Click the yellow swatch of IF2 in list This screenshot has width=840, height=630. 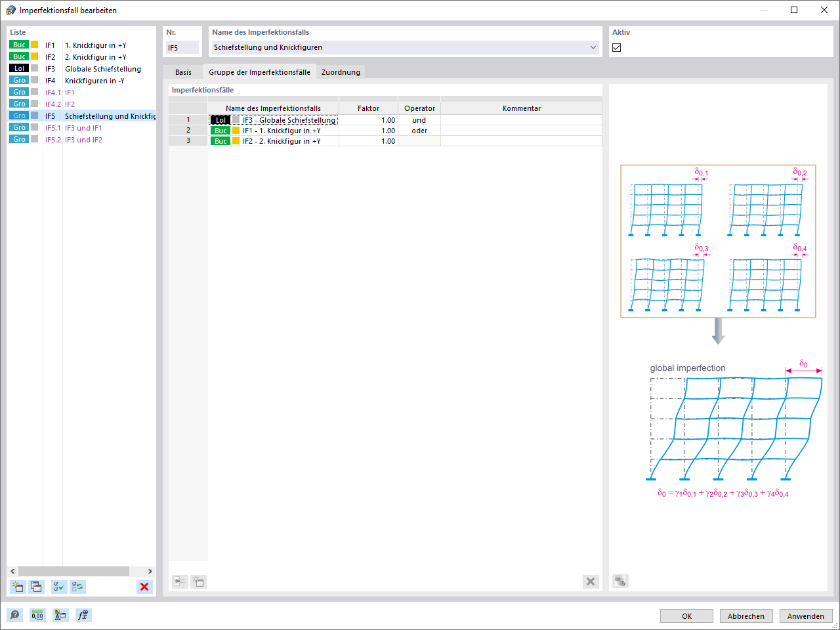35,56
